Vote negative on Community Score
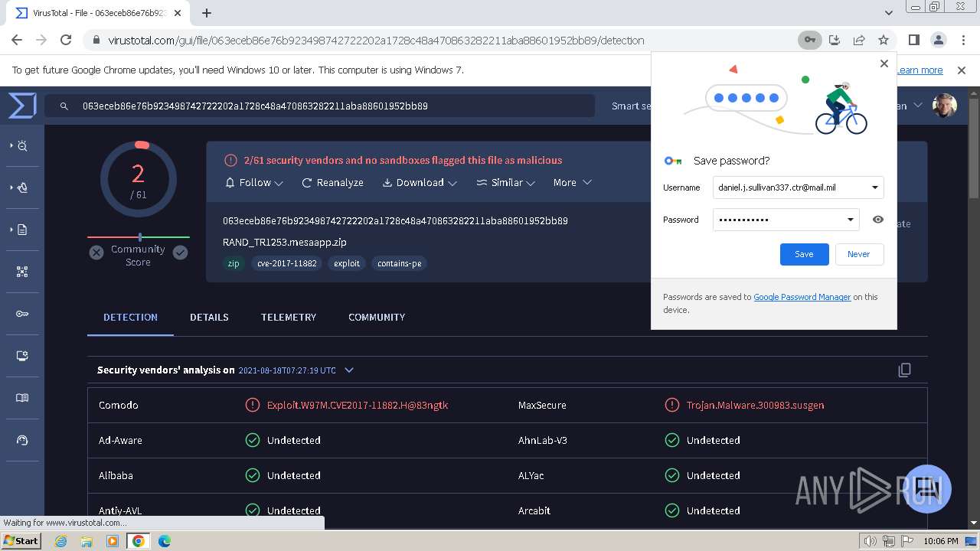 click(96, 253)
